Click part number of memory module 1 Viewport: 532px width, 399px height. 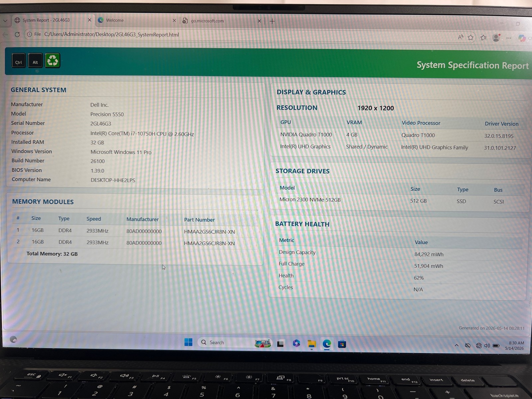click(209, 232)
